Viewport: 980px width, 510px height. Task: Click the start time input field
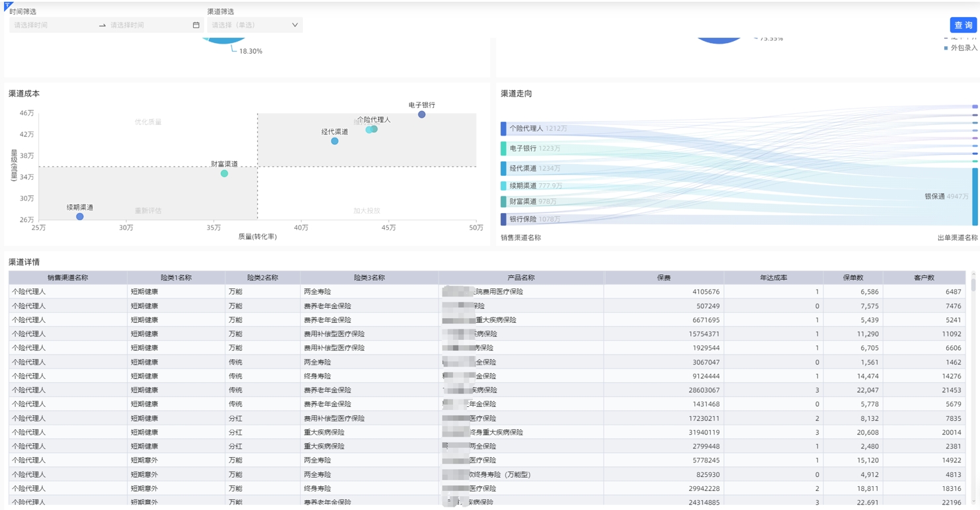pos(53,25)
